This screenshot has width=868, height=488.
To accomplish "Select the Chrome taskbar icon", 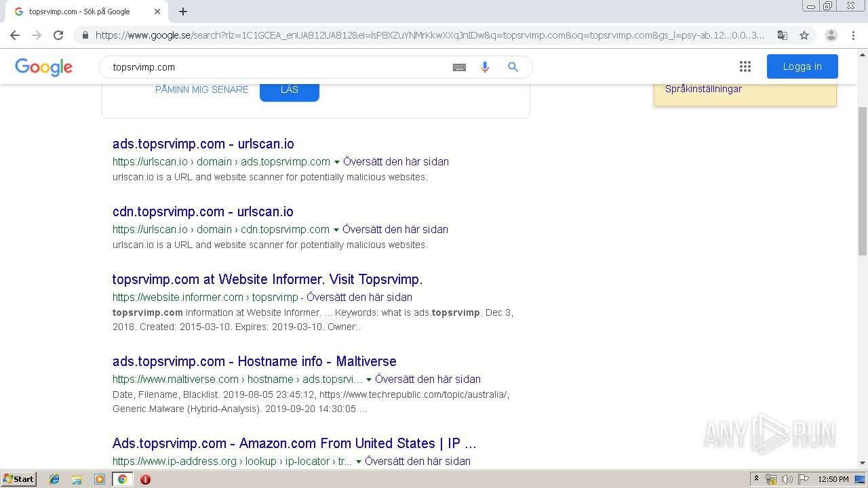I will pyautogui.click(x=122, y=479).
